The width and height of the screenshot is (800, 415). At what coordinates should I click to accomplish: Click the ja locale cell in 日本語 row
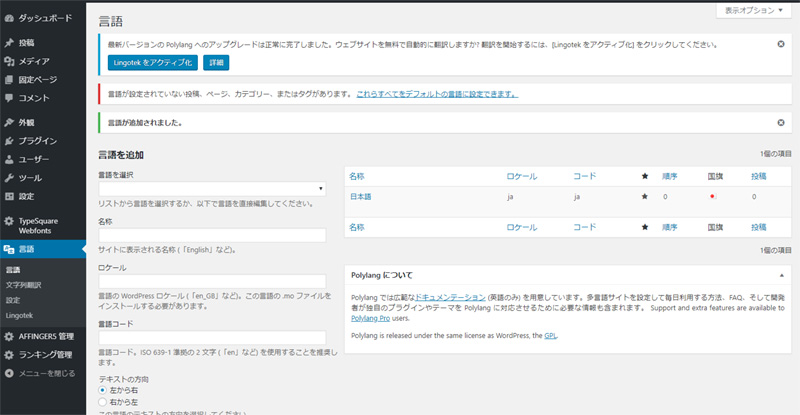tap(510, 197)
